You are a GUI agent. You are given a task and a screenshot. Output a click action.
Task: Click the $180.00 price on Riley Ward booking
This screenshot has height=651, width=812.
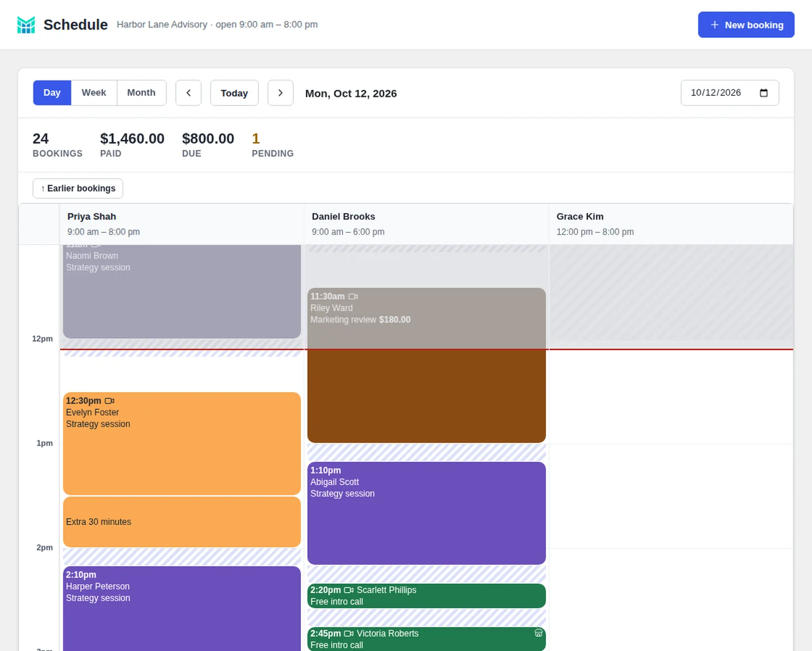pos(395,320)
